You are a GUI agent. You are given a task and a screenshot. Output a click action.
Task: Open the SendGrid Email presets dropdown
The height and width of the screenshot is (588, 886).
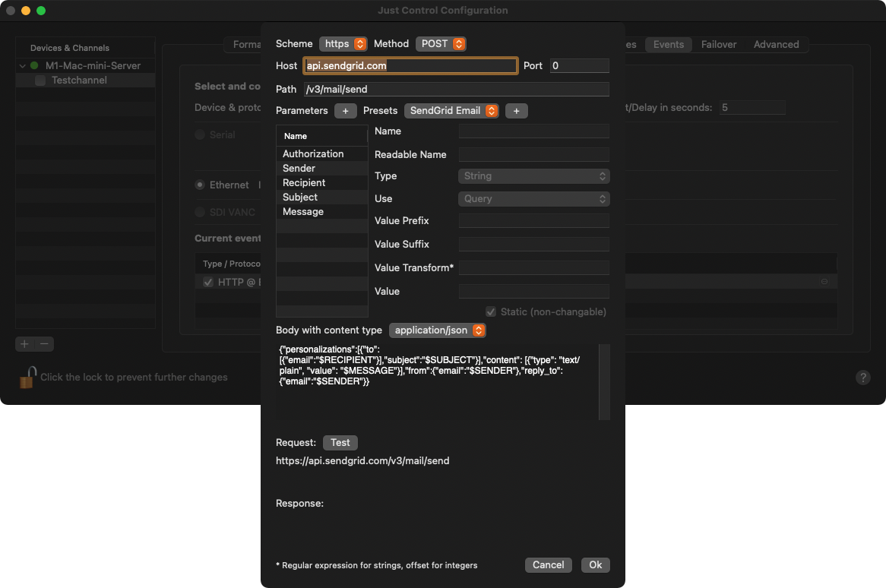[451, 111]
